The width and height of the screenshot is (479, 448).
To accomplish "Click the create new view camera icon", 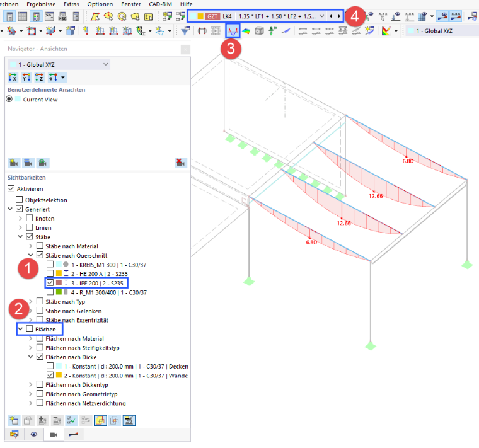I will tap(14, 163).
